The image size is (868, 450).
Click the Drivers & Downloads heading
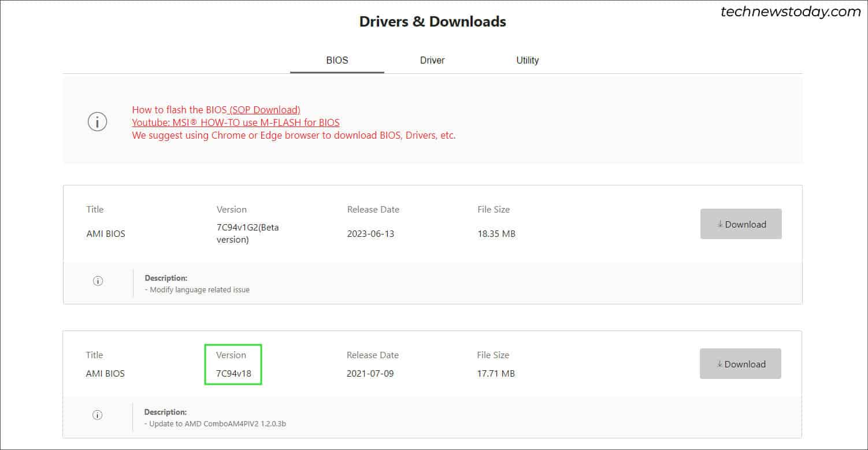coord(433,22)
